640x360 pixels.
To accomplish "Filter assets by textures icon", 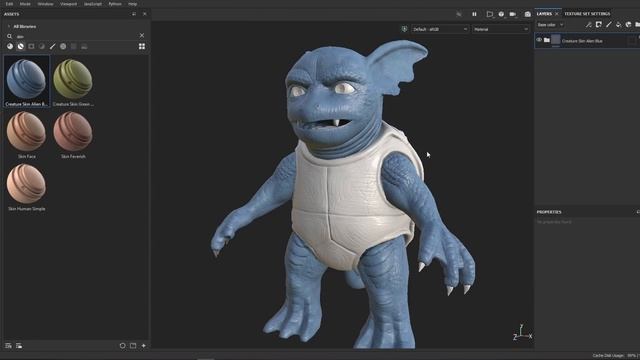I will tap(73, 47).
